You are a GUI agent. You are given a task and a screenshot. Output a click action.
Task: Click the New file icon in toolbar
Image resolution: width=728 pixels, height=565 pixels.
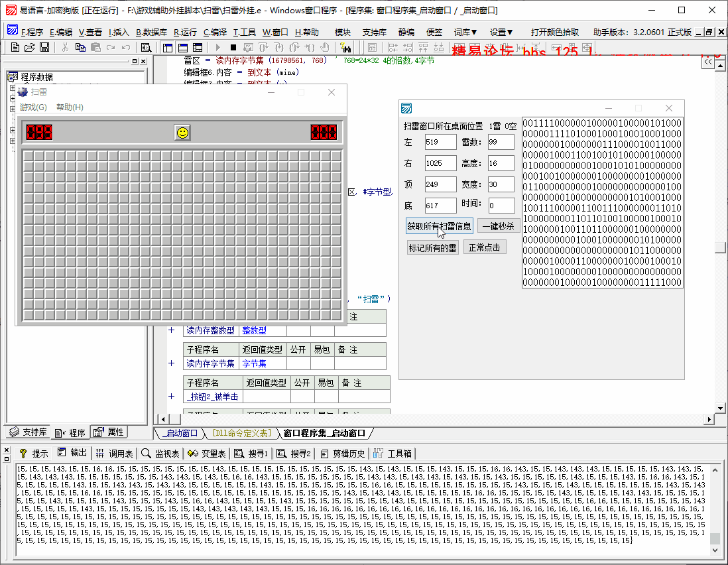[x=15, y=47]
